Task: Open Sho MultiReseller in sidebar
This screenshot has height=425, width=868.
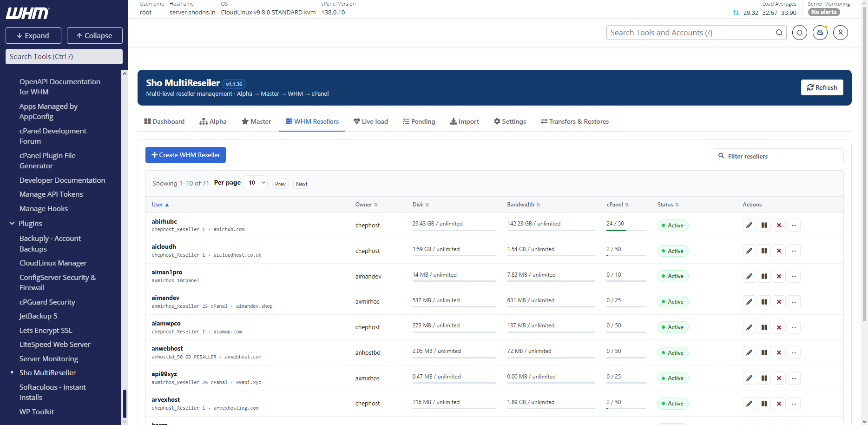Action: [x=47, y=373]
